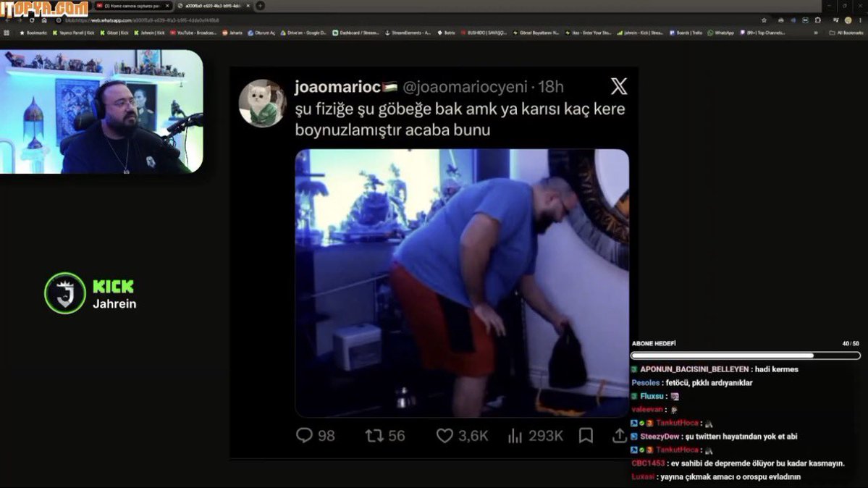Open the Drive'ım - Google Drive bookmark
Viewport: 868px width, 488px height.
pyautogui.click(x=303, y=33)
